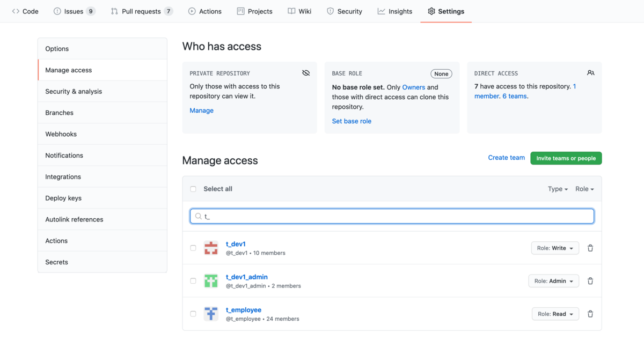Image resolution: width=644 pixels, height=340 pixels.
Task: Click Invite teams or people button
Action: (x=566, y=158)
